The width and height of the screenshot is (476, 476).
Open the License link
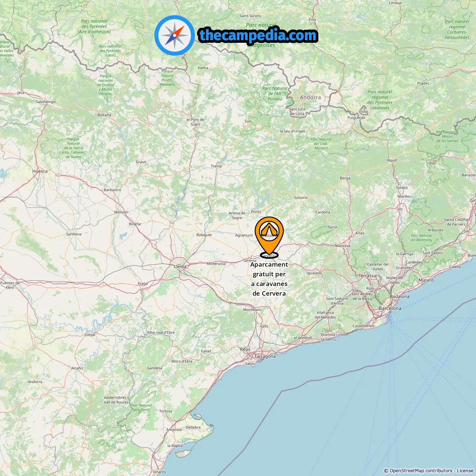pos(465,471)
